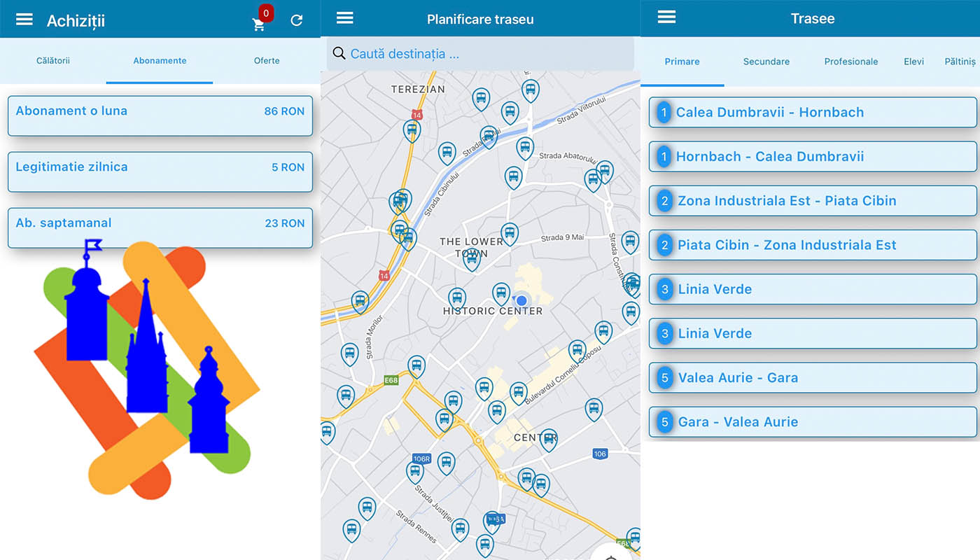Screen dimensions: 980x560
Task: Tap the search magnifier icon
Action: [x=339, y=54]
